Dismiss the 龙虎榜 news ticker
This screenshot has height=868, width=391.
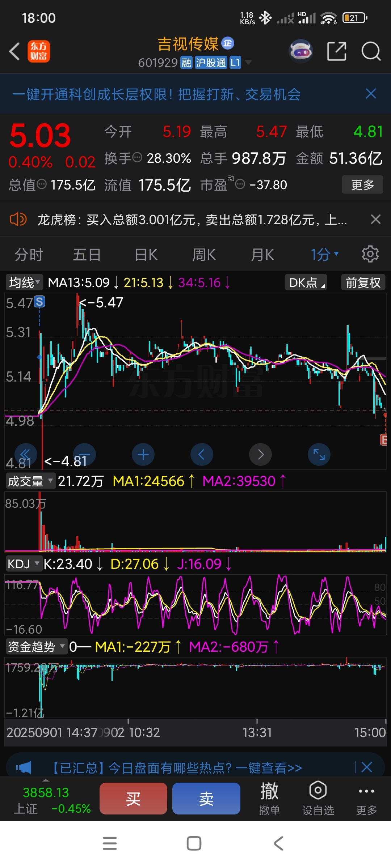tap(376, 219)
